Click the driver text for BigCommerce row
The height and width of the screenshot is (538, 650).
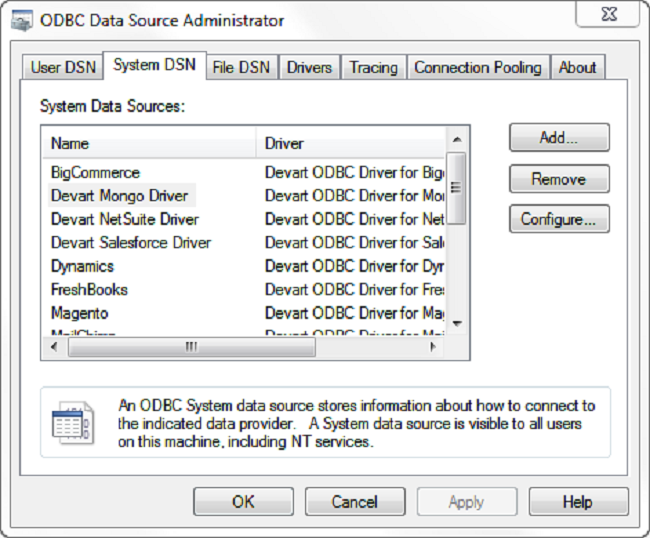coord(354,172)
